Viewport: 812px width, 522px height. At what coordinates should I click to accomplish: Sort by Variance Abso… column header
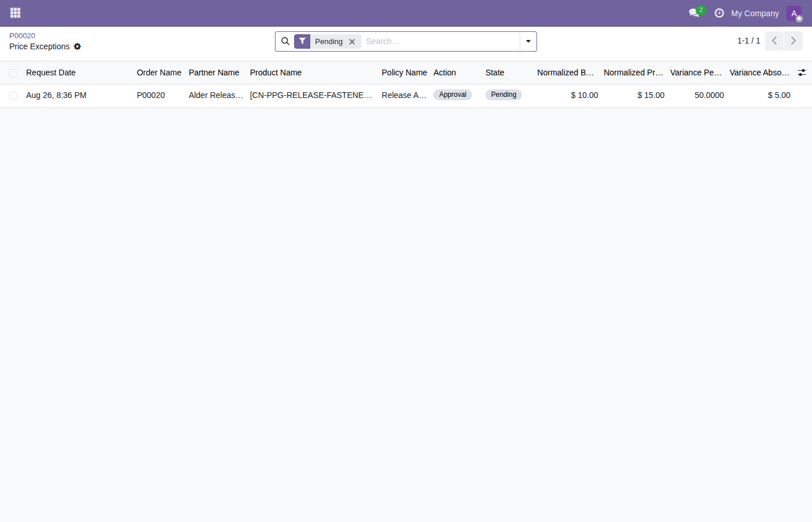[759, 72]
